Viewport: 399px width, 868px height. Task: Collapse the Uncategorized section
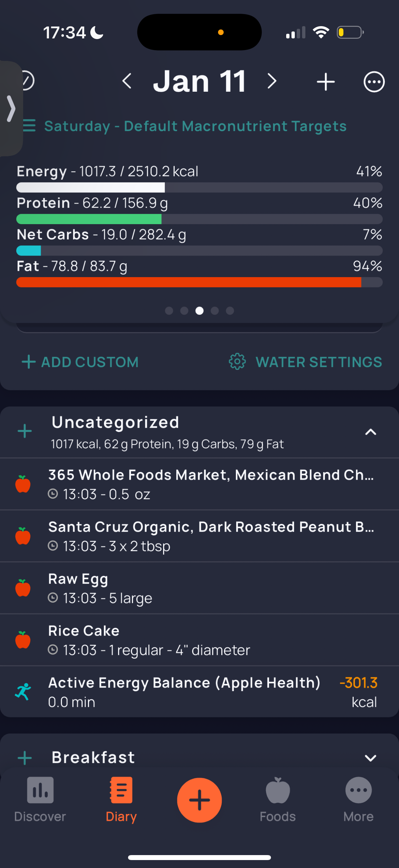pyautogui.click(x=370, y=432)
